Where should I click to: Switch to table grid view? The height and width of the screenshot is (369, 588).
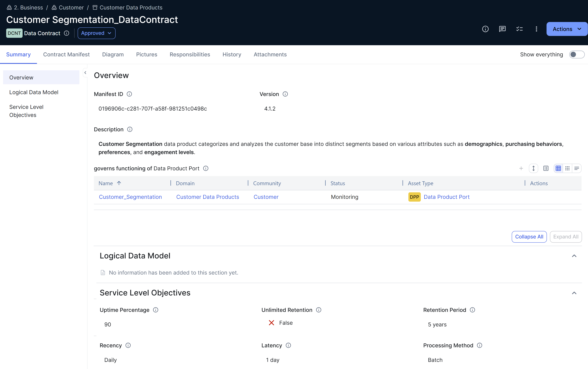[558, 168]
